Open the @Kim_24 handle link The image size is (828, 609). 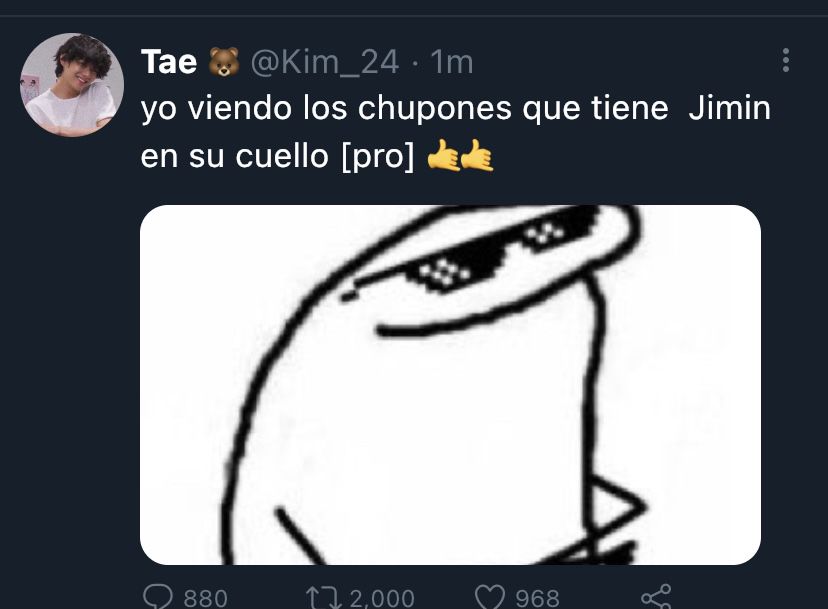324,62
